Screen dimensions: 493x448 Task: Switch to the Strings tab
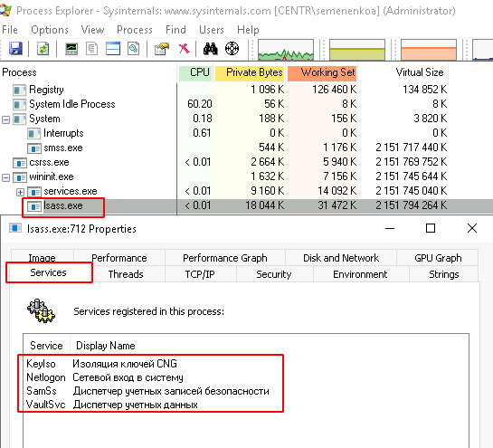pos(444,274)
